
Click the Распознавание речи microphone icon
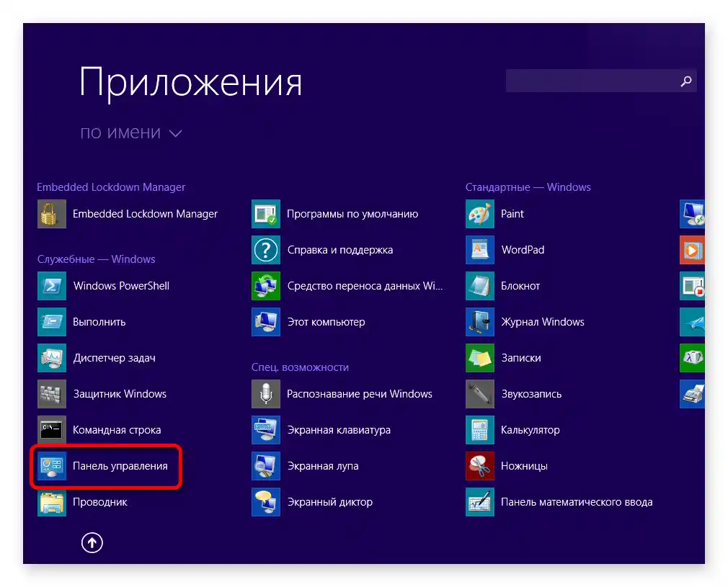[x=266, y=394]
